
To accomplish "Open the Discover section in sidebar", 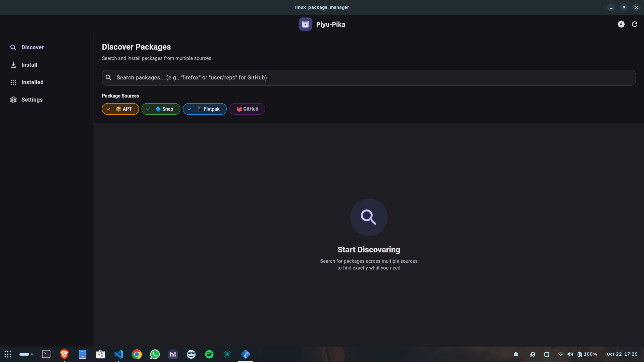I will coord(33,47).
